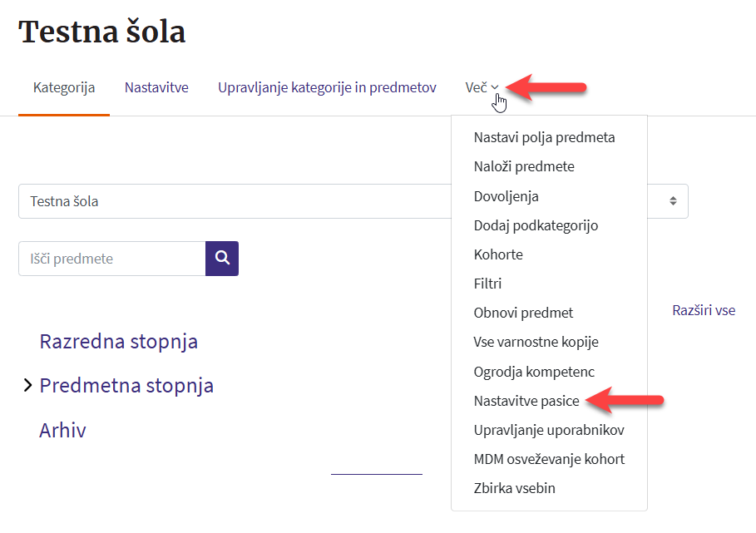The width and height of the screenshot is (756, 533).
Task: Open the Razredna stopnja category link
Action: pos(119,342)
